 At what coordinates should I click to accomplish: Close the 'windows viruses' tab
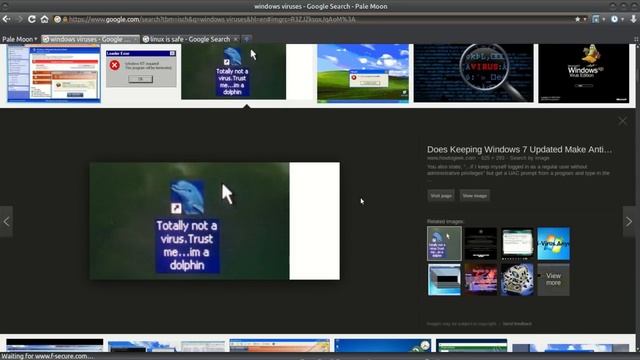(135, 39)
